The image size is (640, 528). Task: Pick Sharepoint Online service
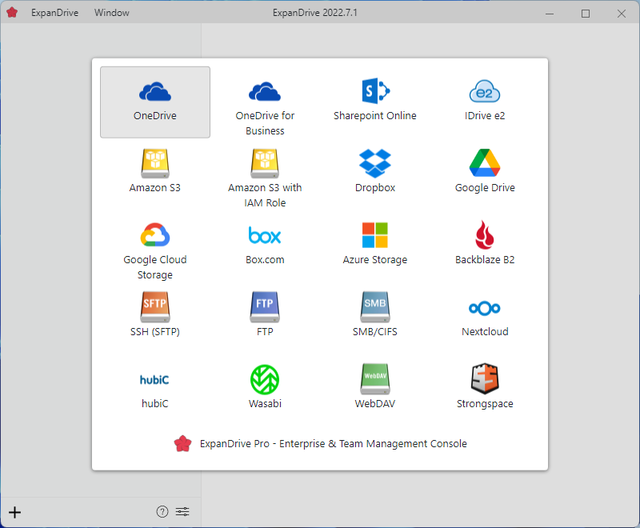pos(375,92)
